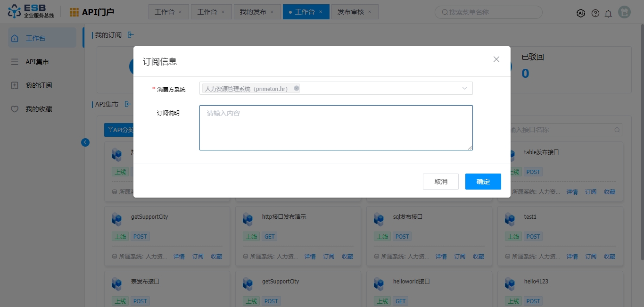Click the 订阅说明 text area

tap(336, 128)
